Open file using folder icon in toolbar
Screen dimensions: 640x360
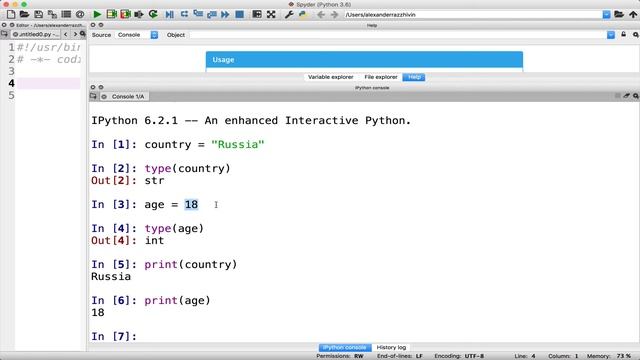coord(24,15)
